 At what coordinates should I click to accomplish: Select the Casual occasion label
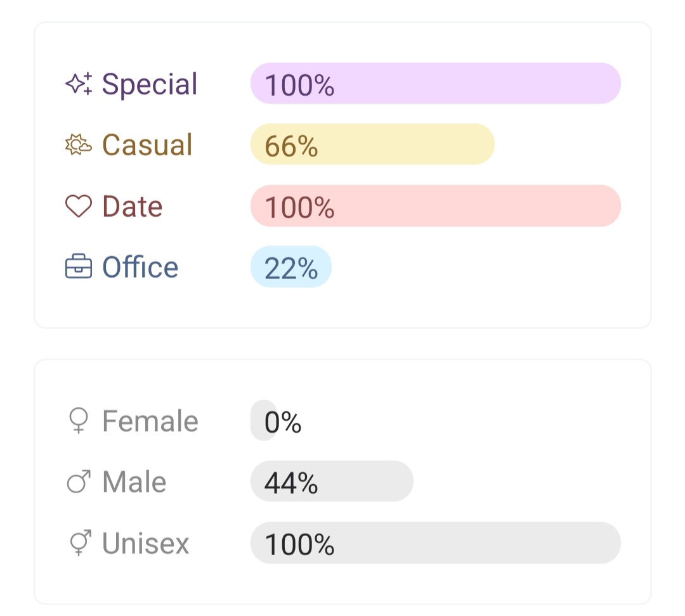coord(147,145)
